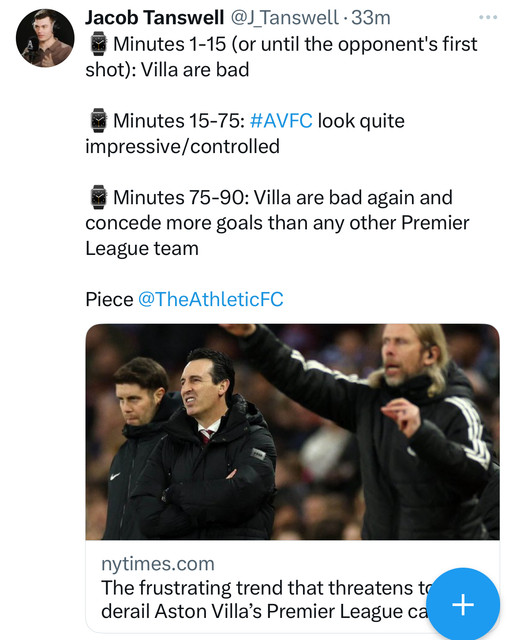This screenshot has height=640, width=516.
Task: Open the 'frustrating trend' article headline
Action: point(261,599)
